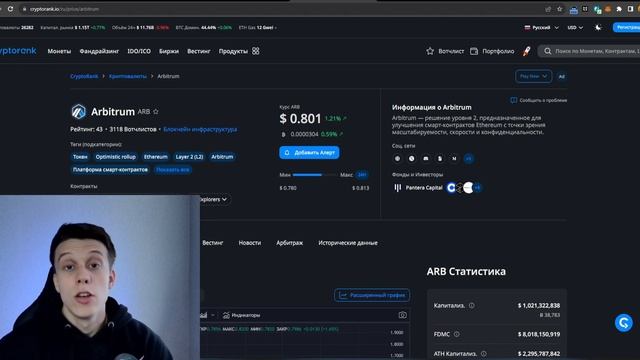Select the Ethereum tag

pyautogui.click(x=156, y=157)
